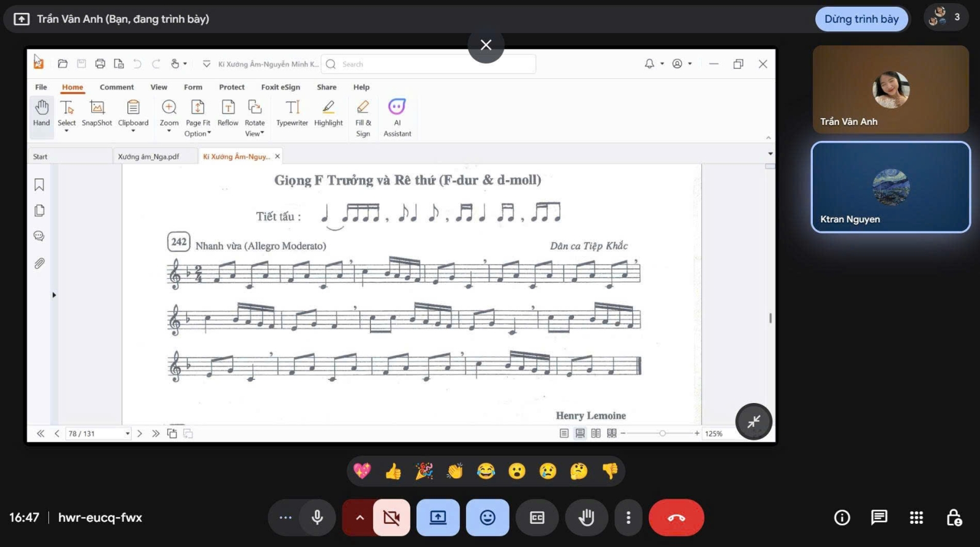Leave the call with red button
Viewport: 980px width, 547px height.
(x=676, y=518)
